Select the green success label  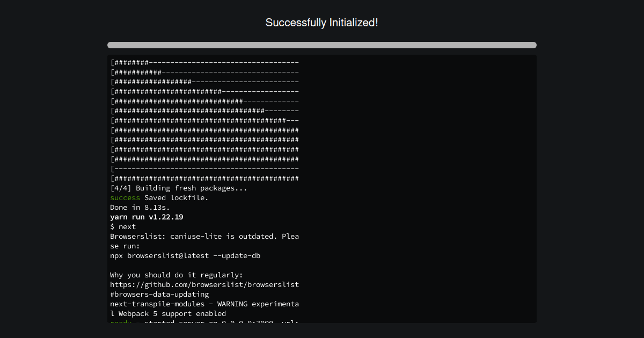click(x=125, y=197)
